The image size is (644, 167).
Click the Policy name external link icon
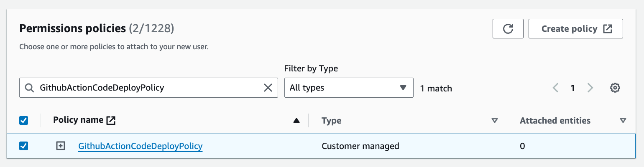(x=111, y=121)
